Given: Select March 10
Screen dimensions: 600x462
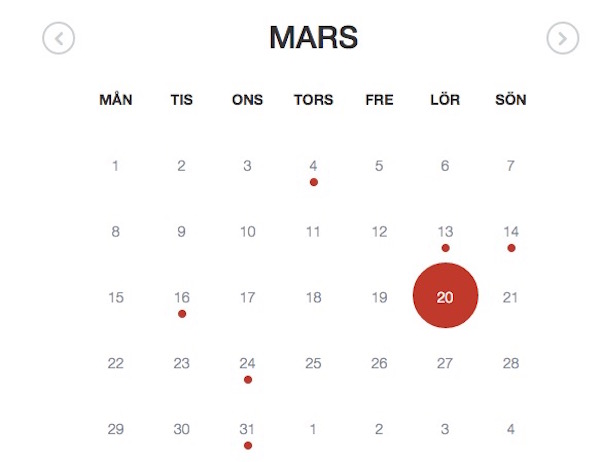Looking at the screenshot, I should (248, 232).
